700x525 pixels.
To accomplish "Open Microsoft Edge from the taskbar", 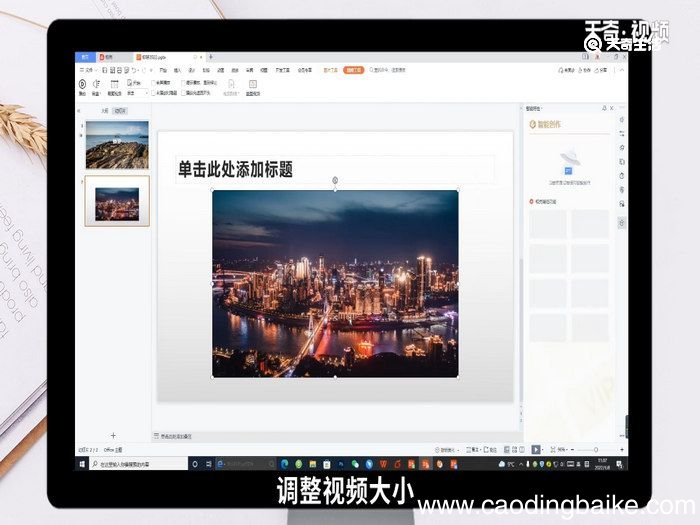I will coord(284,464).
